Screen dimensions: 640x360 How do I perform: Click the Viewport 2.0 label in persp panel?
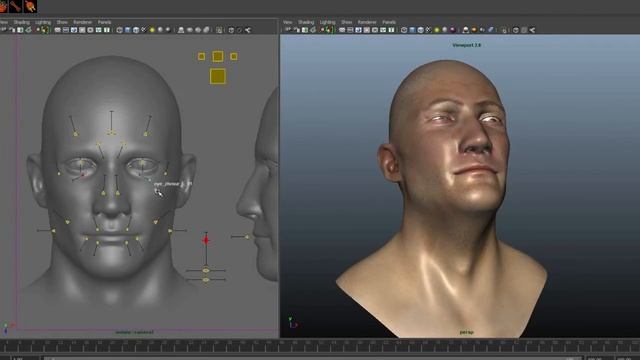click(467, 45)
